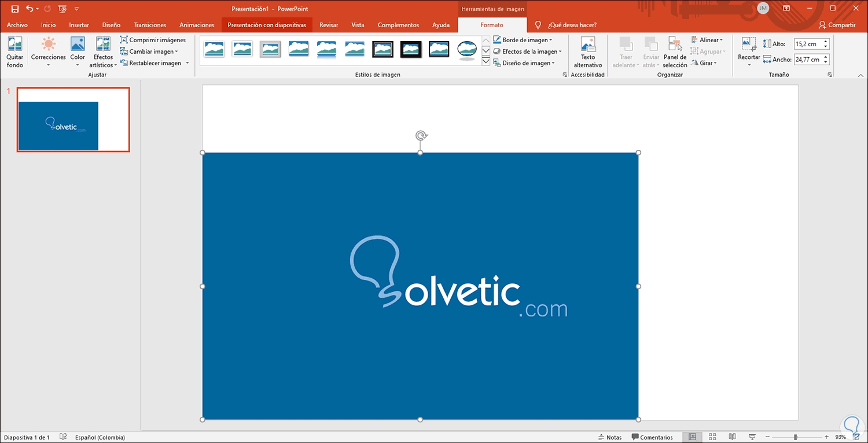
Task: Open Diseño de imagen dropdown
Action: (524, 63)
